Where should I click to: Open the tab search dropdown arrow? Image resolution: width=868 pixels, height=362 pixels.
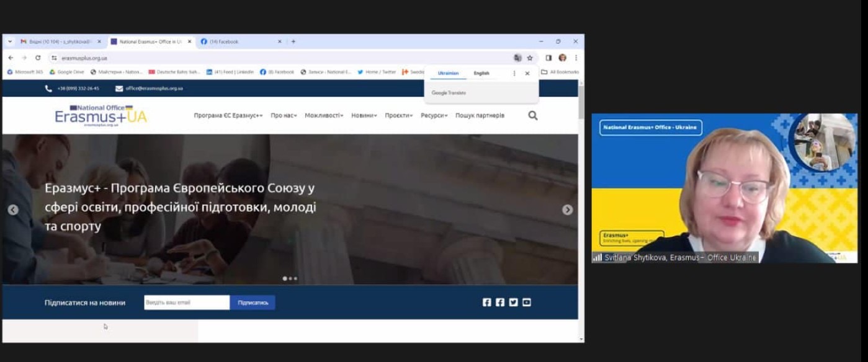[10, 42]
